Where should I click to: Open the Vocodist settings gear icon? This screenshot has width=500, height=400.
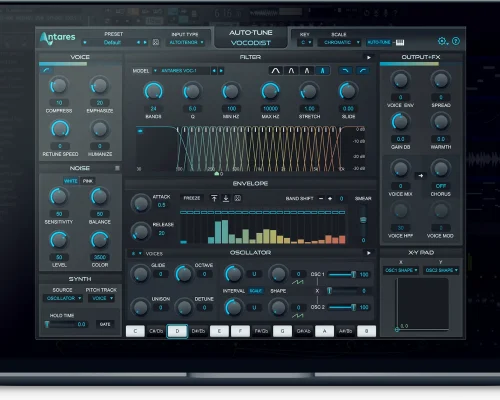pyautogui.click(x=442, y=41)
